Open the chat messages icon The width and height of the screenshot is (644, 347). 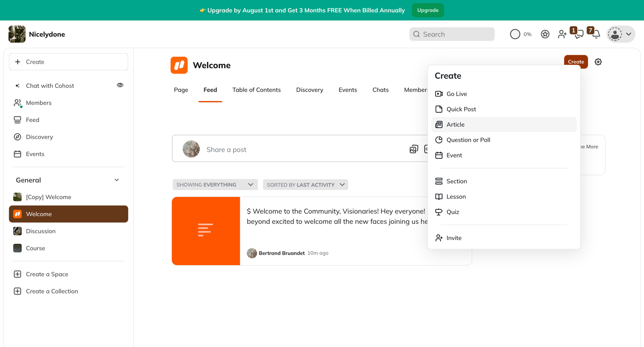point(579,35)
